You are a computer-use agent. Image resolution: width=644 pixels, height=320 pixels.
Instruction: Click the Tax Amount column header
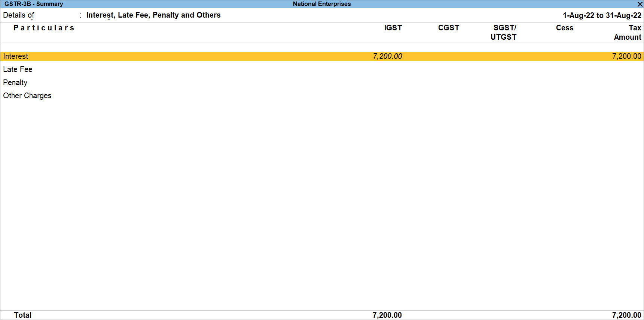(x=628, y=32)
